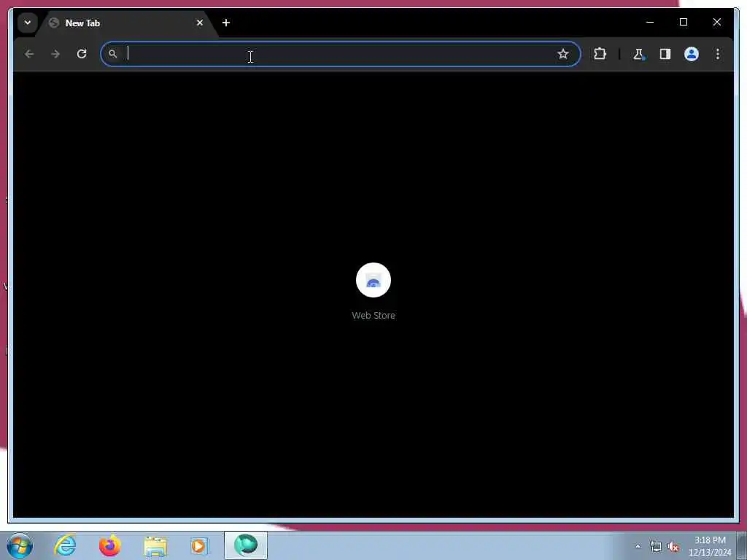Open a new tab with plus button
This screenshot has width=747, height=560.
(226, 23)
